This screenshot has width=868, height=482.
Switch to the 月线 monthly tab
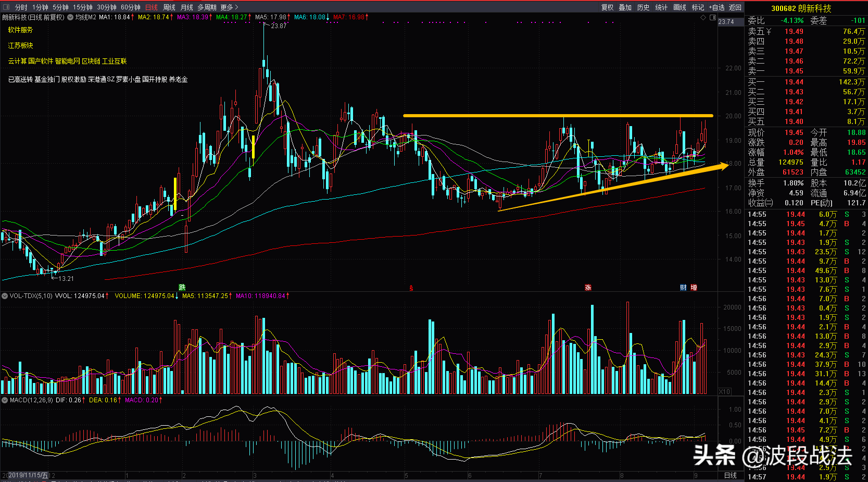click(x=186, y=7)
